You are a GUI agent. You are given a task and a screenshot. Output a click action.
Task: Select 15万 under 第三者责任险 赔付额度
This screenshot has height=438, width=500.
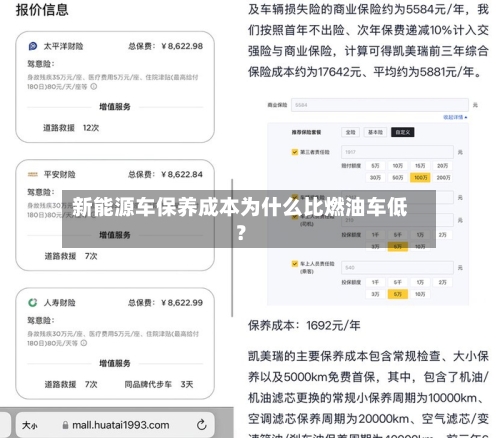click(420, 166)
